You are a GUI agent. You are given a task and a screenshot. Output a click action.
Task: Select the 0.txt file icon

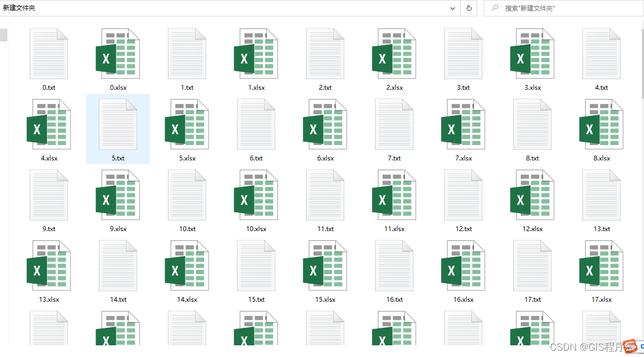(49, 54)
